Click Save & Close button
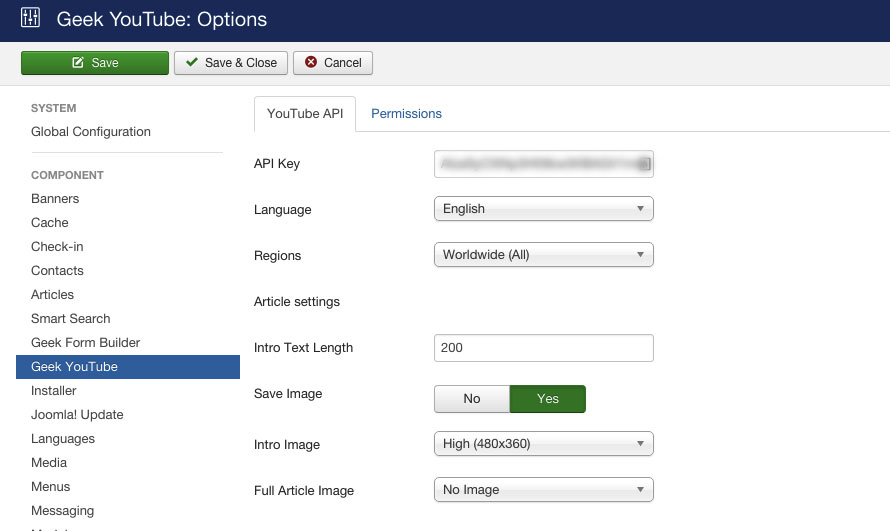Screen dimensions: 890x531 coord(231,63)
